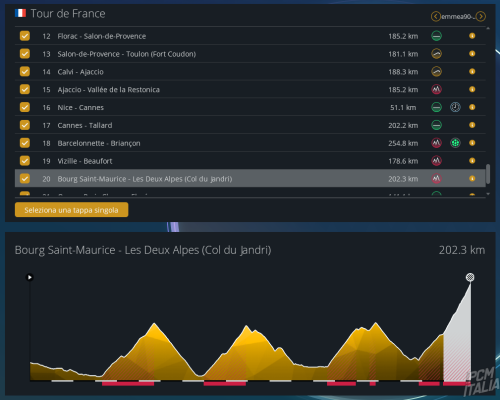Click the finish marker atop the profile
This screenshot has width=500, height=400.
click(x=470, y=277)
